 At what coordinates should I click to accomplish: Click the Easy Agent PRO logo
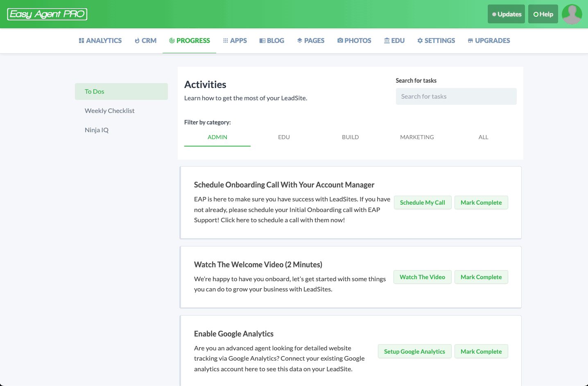point(47,14)
